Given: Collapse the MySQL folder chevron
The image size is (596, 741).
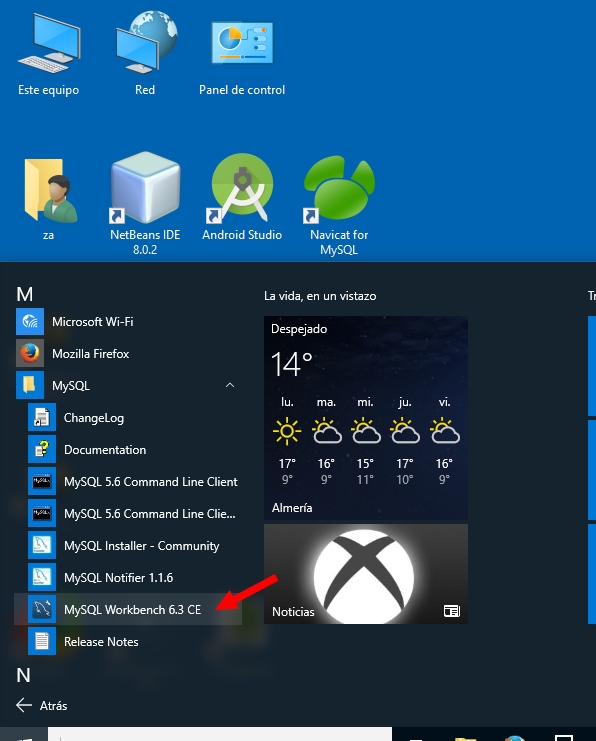Looking at the screenshot, I should pos(230,385).
